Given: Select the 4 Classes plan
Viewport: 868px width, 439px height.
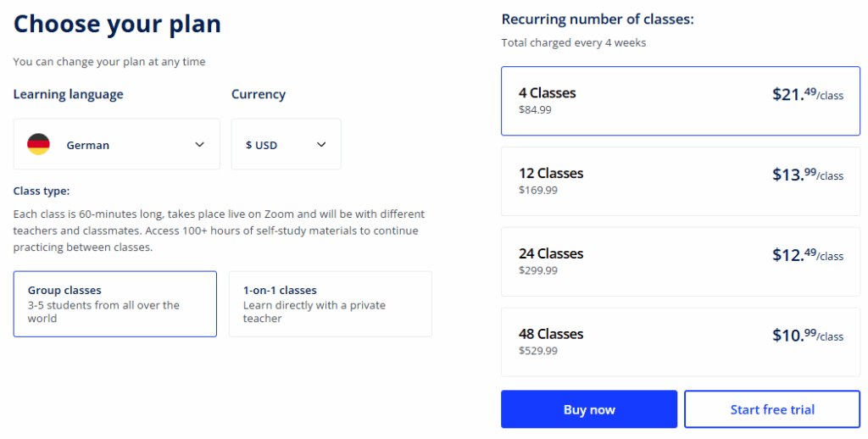Looking at the screenshot, I should click(x=680, y=101).
